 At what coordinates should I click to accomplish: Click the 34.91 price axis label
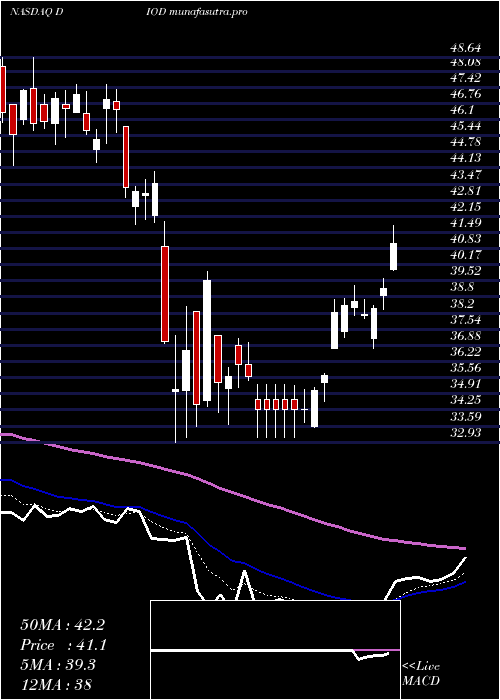click(465, 384)
